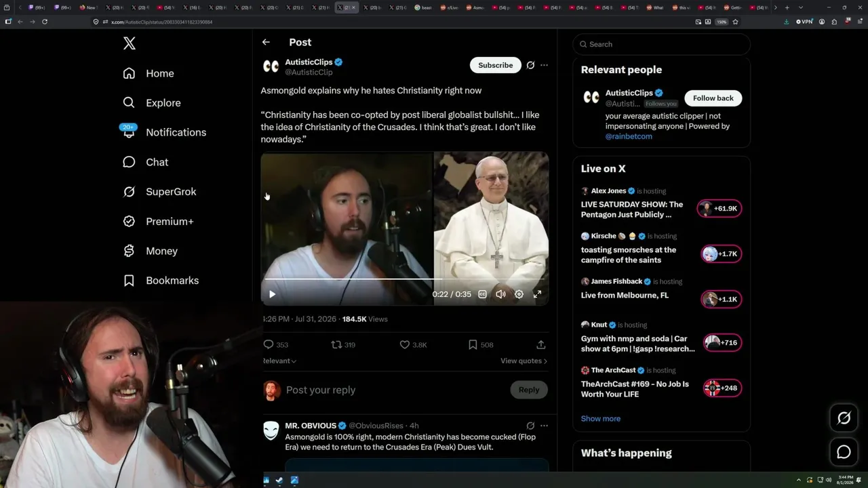Screen dimensions: 868x488
Task: Click your profile avatar beside reply field
Action: 271,390
